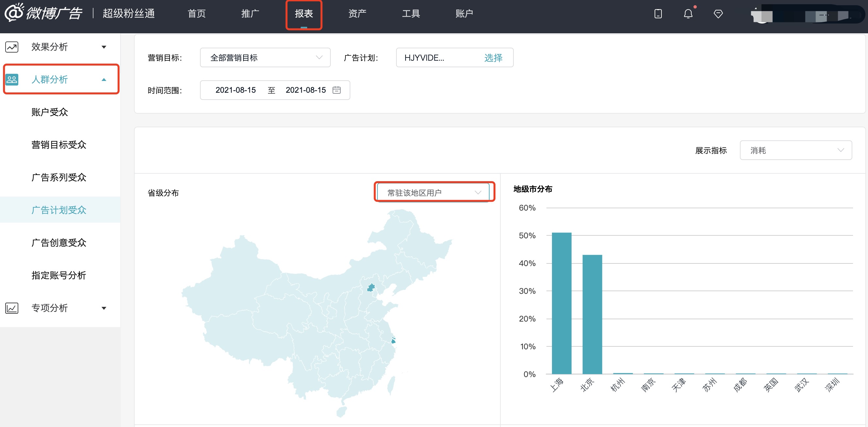This screenshot has width=868, height=427.
Task: Expand the 专项分析 section arrow
Action: [104, 308]
